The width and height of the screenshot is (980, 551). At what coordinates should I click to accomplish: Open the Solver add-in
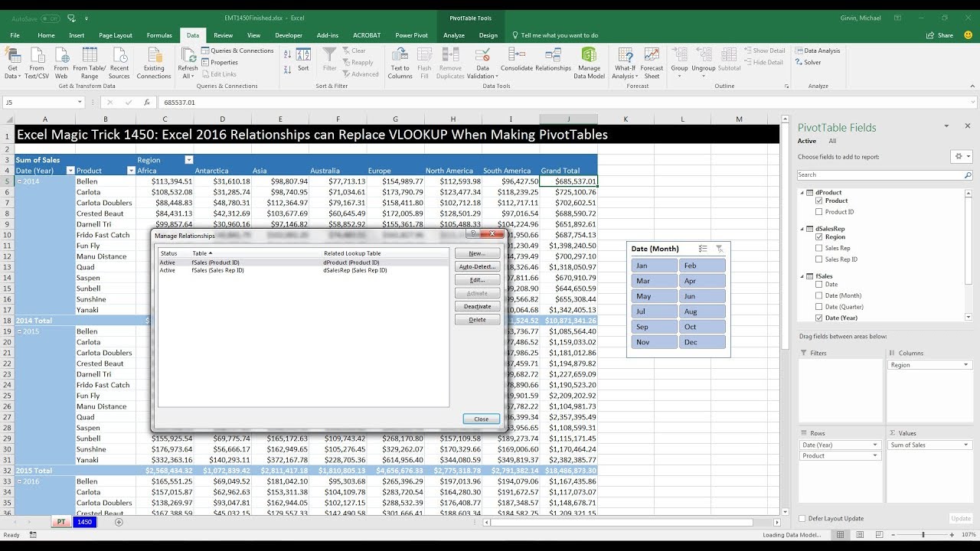(808, 62)
